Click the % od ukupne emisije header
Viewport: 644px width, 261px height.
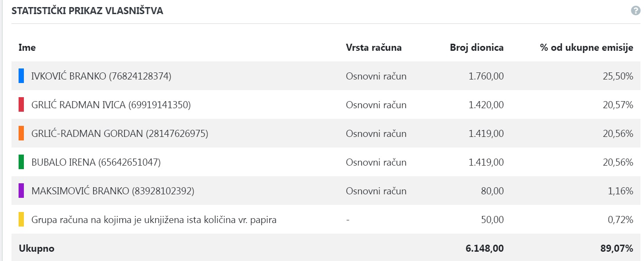tap(586, 48)
